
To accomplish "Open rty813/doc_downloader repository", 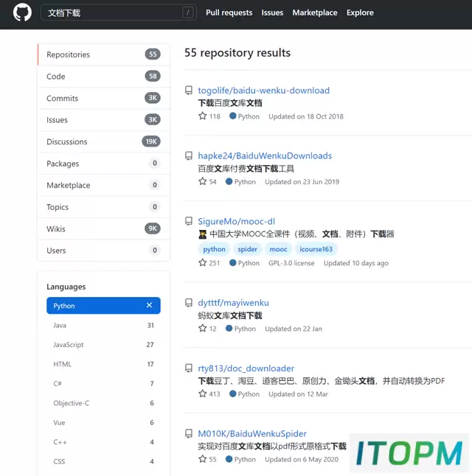I will pyautogui.click(x=246, y=368).
